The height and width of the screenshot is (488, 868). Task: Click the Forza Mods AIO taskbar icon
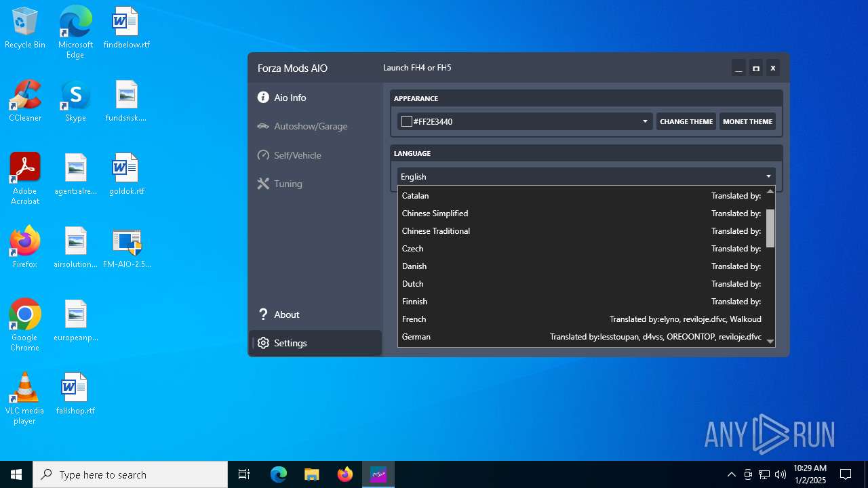378,474
